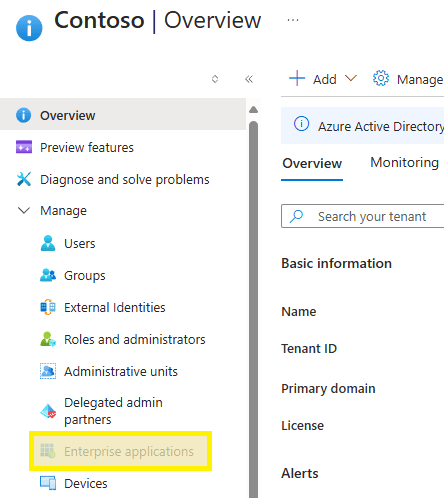The image size is (444, 498).
Task: Click the External Identities icon
Action: (48, 307)
